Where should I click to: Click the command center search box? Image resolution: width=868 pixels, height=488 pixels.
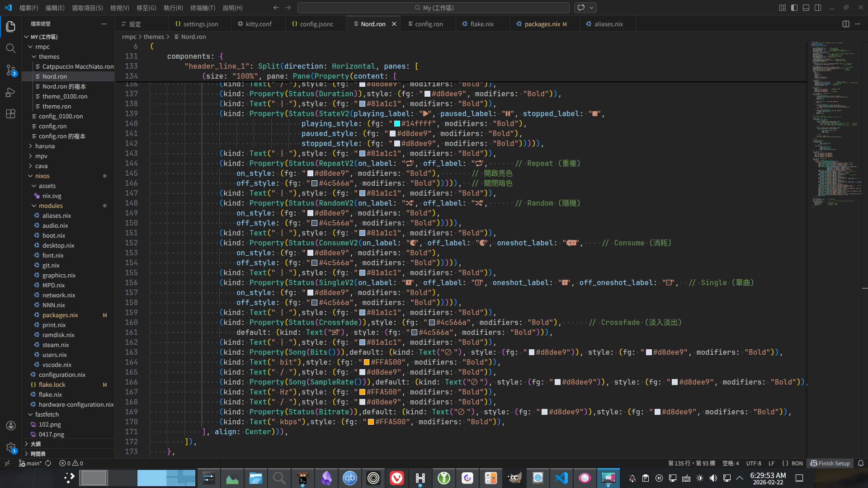coord(433,8)
